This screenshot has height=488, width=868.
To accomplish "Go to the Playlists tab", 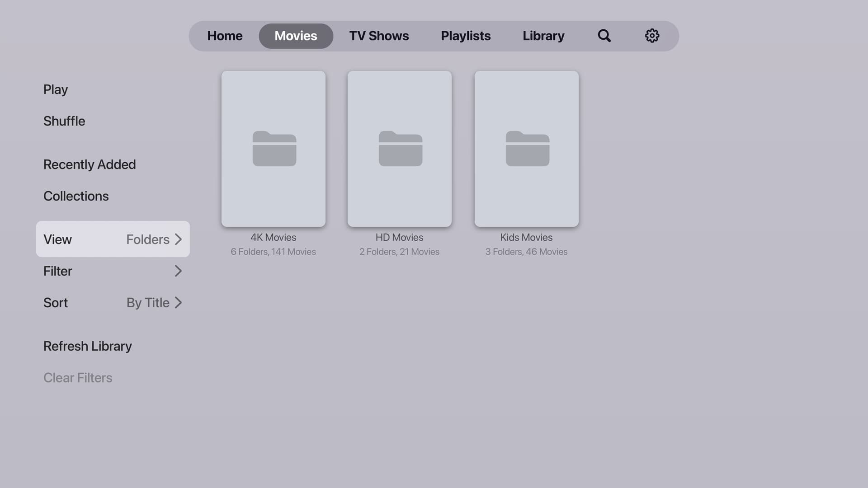I will (466, 36).
